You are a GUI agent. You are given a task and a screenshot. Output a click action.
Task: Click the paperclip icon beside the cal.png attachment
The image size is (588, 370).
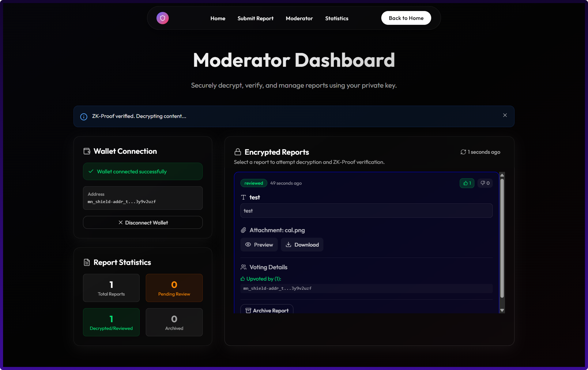[243, 230]
